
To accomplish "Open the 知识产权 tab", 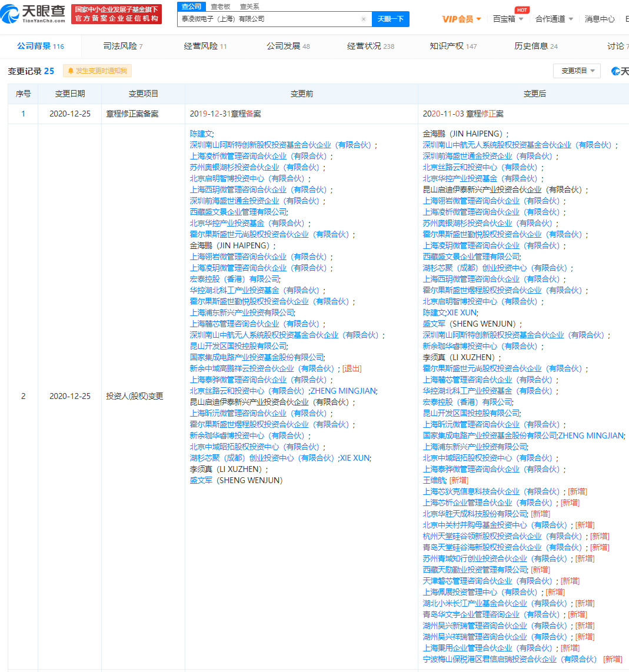I will pyautogui.click(x=453, y=46).
